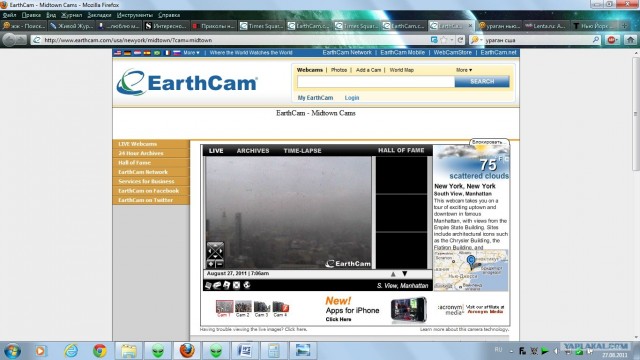
Task: Open the bookmark star dropdown arrow
Action: [451, 40]
